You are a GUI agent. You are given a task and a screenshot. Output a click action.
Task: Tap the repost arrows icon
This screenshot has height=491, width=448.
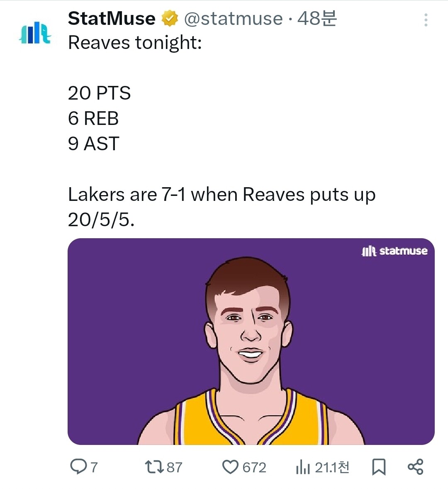pos(154,467)
